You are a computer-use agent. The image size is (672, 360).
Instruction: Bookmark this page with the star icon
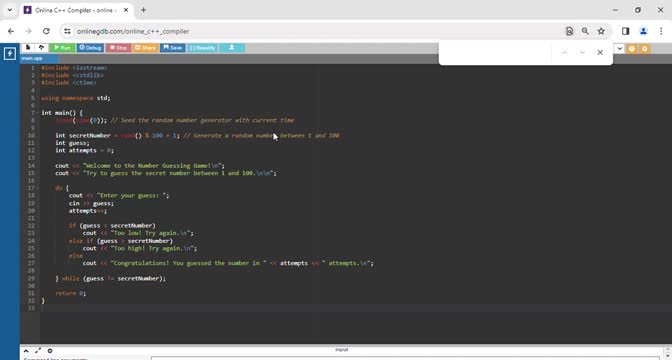pos(601,31)
